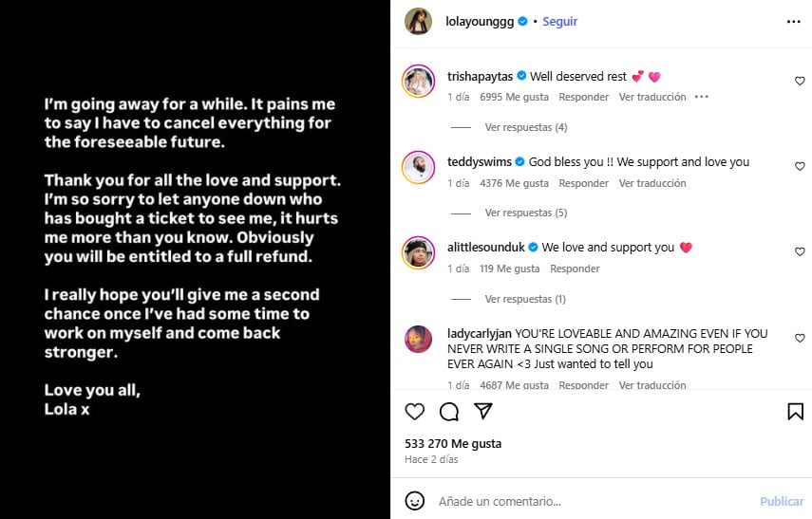The width and height of the screenshot is (812, 519).
Task: Open the three-dot post options menu
Action: [x=793, y=21]
